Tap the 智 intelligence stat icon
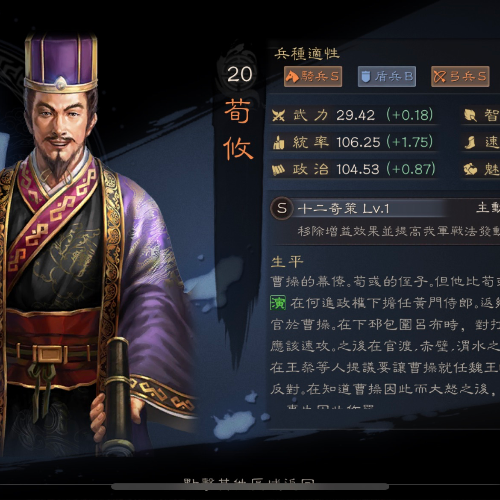Viewport: 500px width, 500px height. 470,116
